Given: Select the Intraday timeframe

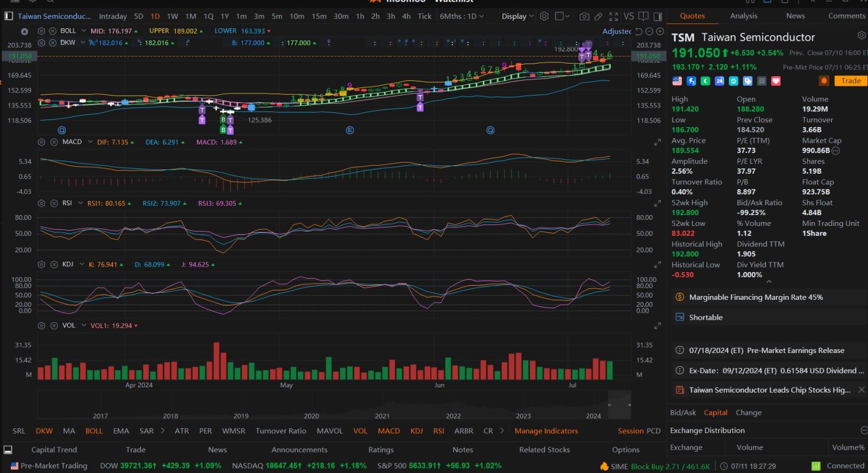Looking at the screenshot, I should 113,16.
